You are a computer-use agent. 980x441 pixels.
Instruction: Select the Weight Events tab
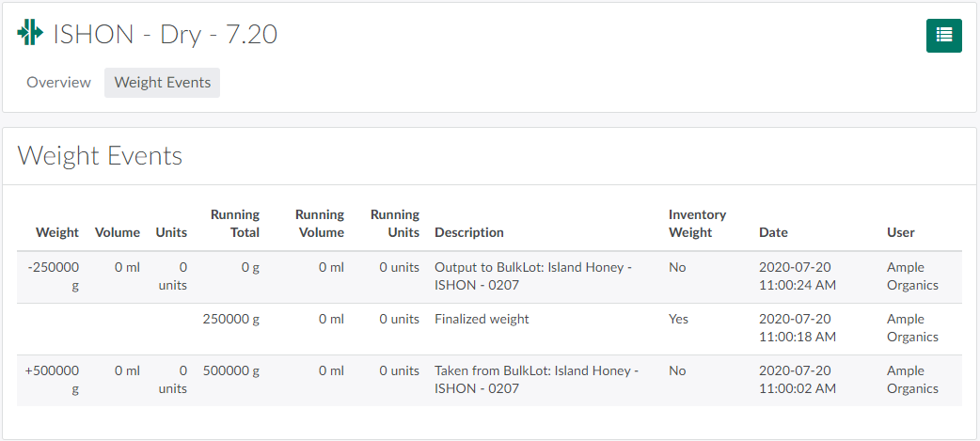click(x=163, y=83)
